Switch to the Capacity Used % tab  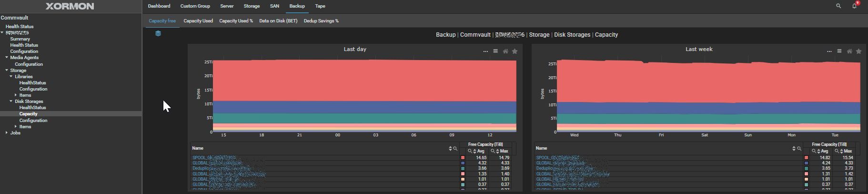pyautogui.click(x=236, y=21)
